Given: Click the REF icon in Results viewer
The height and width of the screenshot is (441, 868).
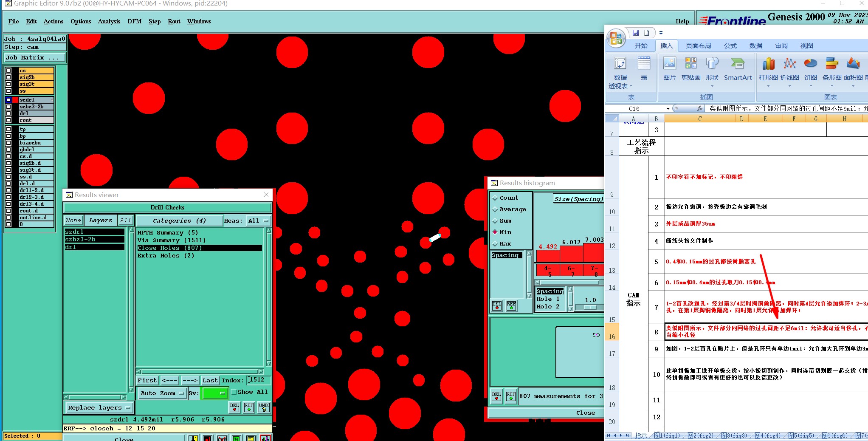Looking at the screenshot, I should tap(249, 407).
